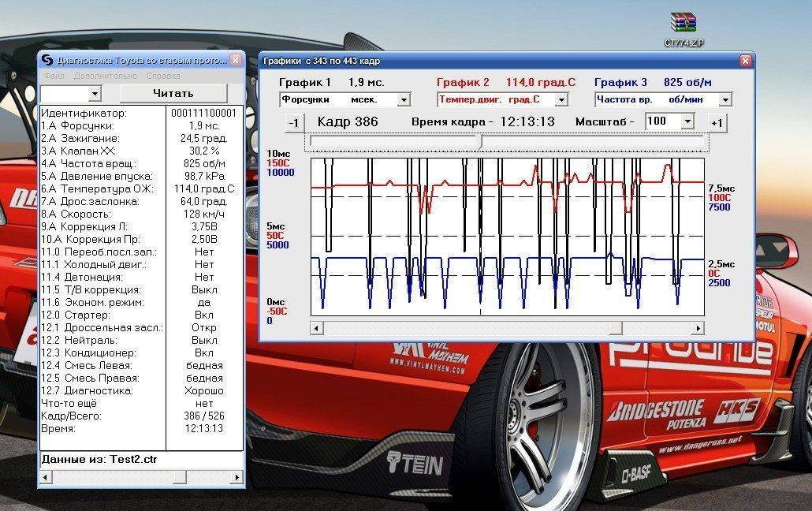Close the Диагностика Toyota window
The image size is (812, 511).
[236, 60]
